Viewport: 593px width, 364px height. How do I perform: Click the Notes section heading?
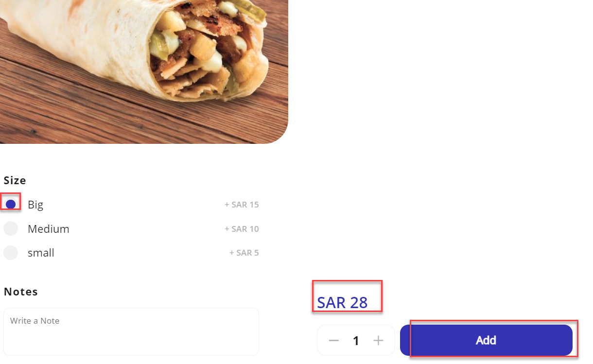pos(21,292)
